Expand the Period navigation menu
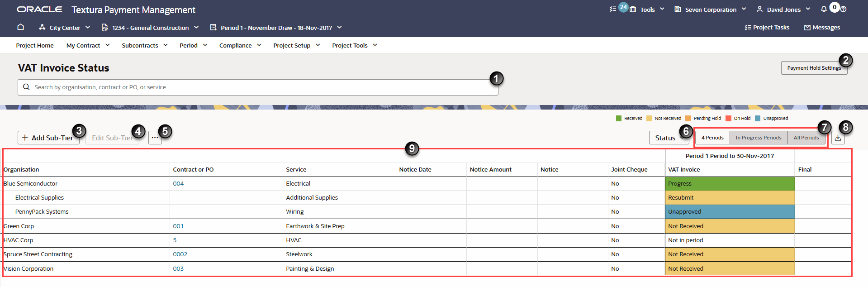 193,45
